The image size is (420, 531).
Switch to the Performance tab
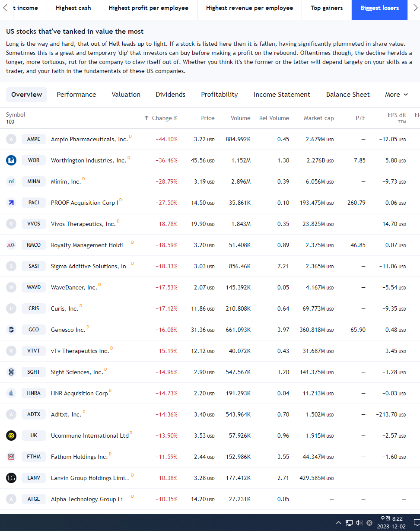coord(76,95)
